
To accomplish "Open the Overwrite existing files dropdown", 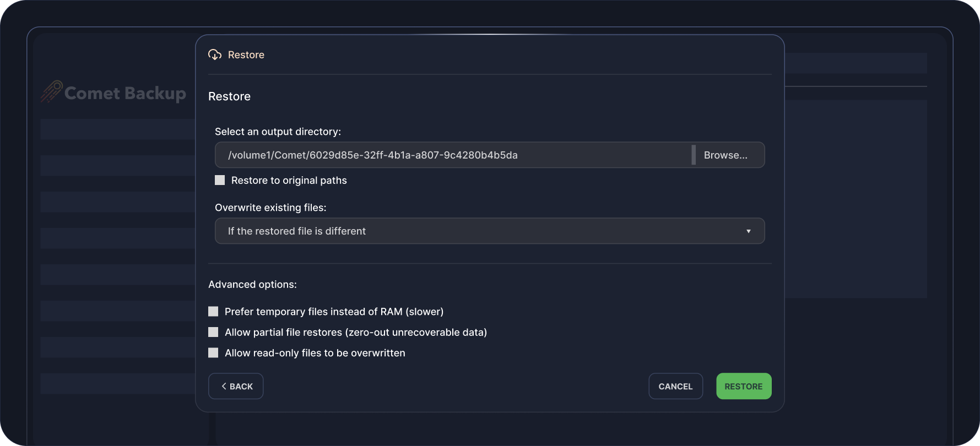I will click(489, 231).
